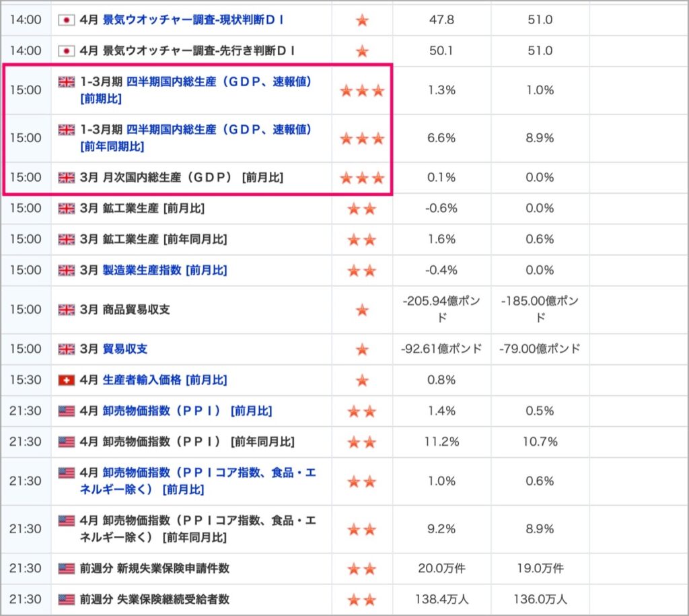Click the 11.2% PPI value
This screenshot has height=616, width=689.
point(441,442)
